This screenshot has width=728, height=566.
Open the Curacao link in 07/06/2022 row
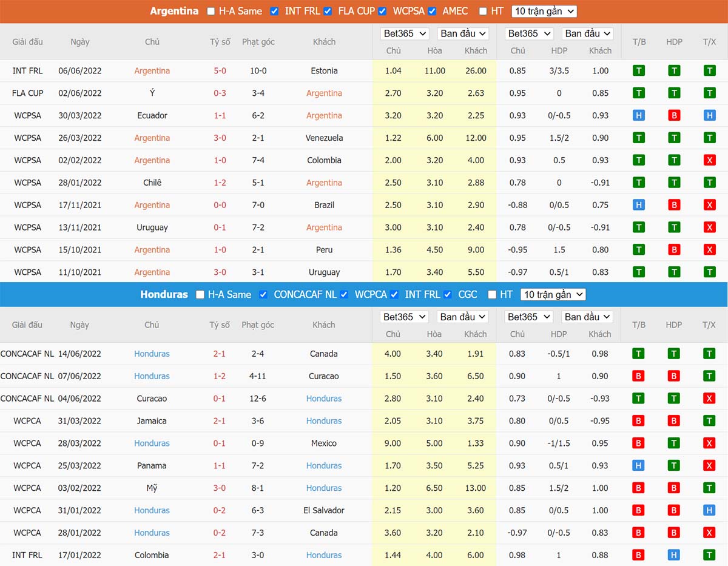(x=324, y=376)
